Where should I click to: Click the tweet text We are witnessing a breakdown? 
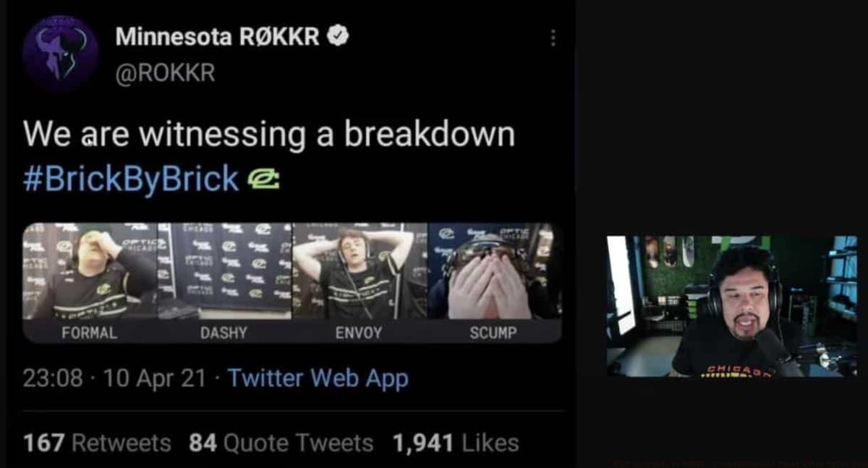tap(269, 135)
